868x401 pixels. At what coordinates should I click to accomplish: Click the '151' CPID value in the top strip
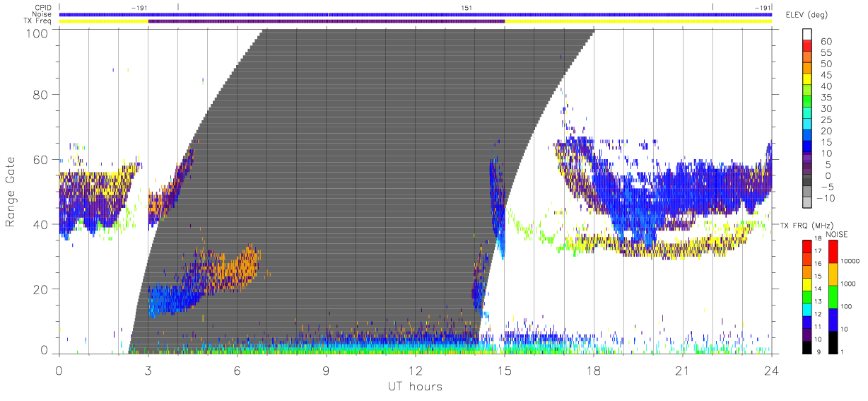click(467, 8)
